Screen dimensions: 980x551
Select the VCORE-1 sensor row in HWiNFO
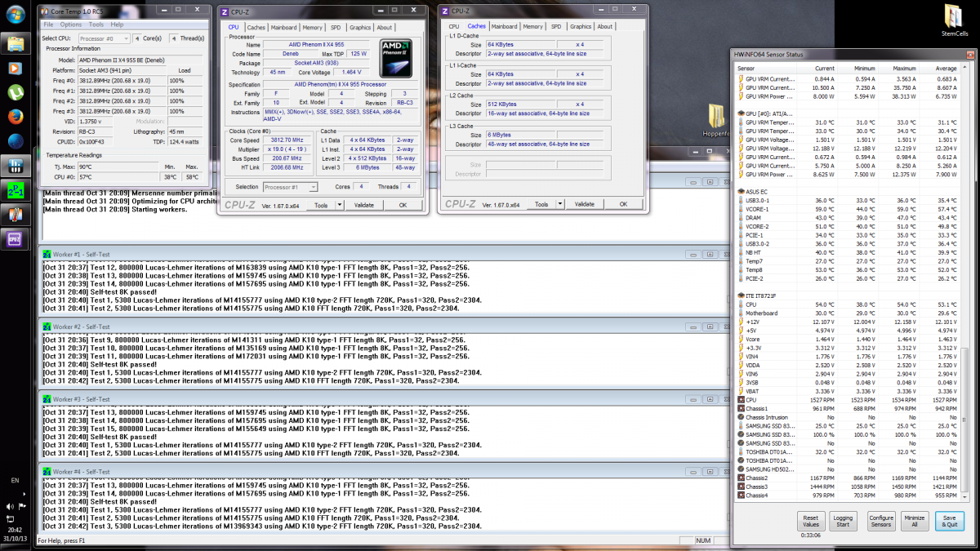[847, 209]
